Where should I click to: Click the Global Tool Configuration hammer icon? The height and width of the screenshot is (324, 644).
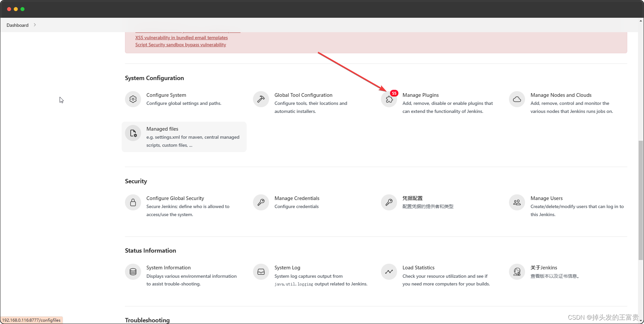(261, 99)
